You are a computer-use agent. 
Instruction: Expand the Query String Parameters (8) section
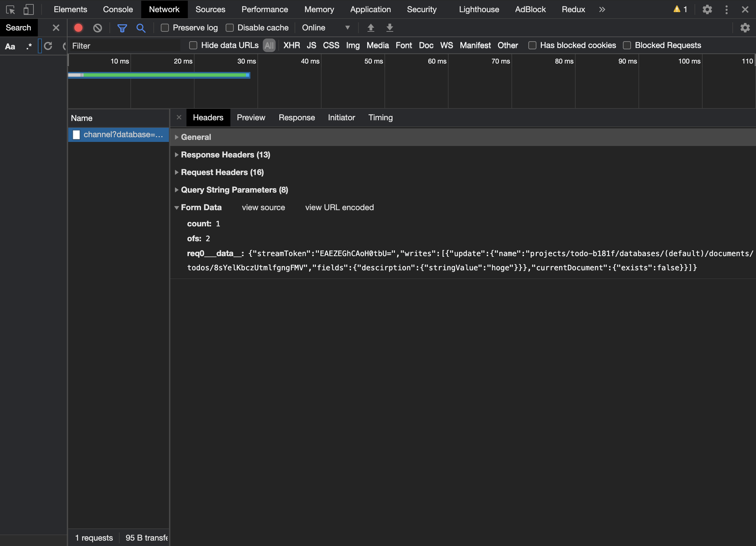click(234, 190)
